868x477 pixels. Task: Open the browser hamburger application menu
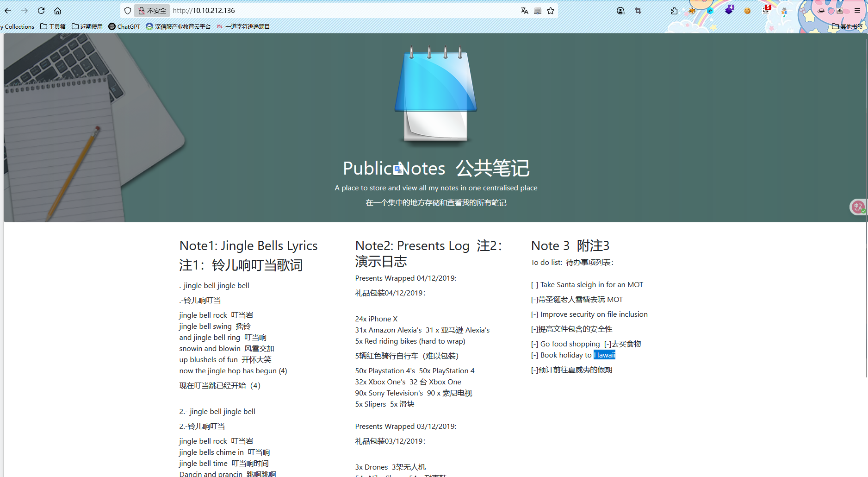(x=857, y=11)
